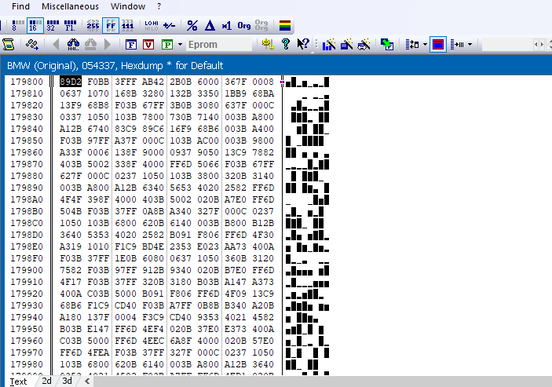
Task: Show original values with Org icon
Action: coord(244,25)
